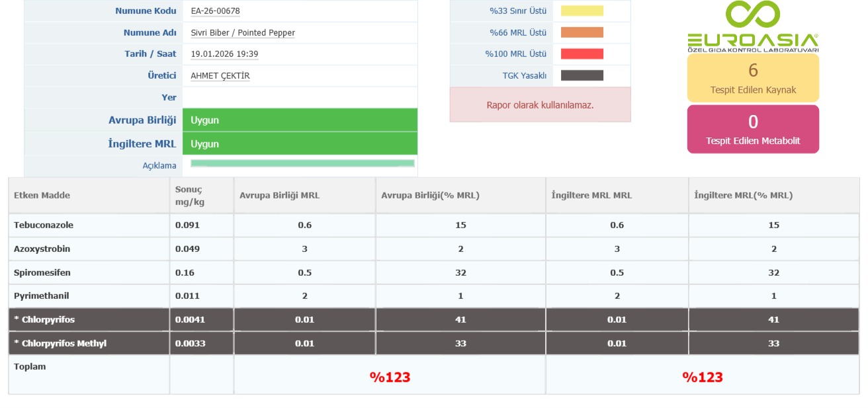Click the empty Yer field

click(299, 97)
